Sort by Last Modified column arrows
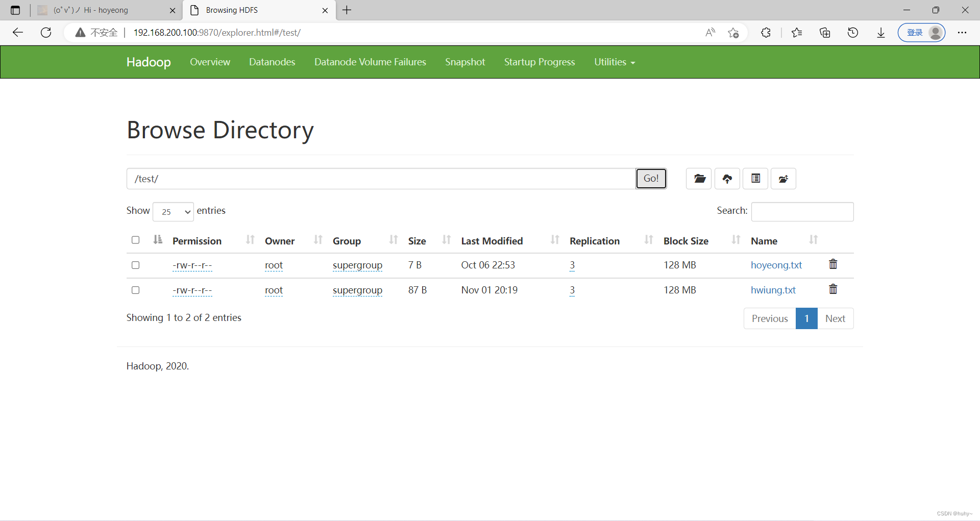Viewport: 980px width, 521px height. click(x=555, y=240)
